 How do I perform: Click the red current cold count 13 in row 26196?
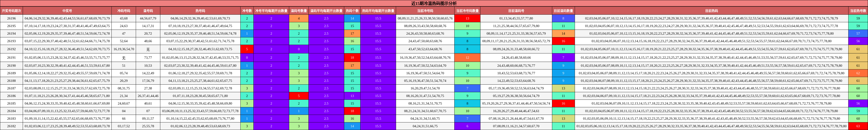467,19
